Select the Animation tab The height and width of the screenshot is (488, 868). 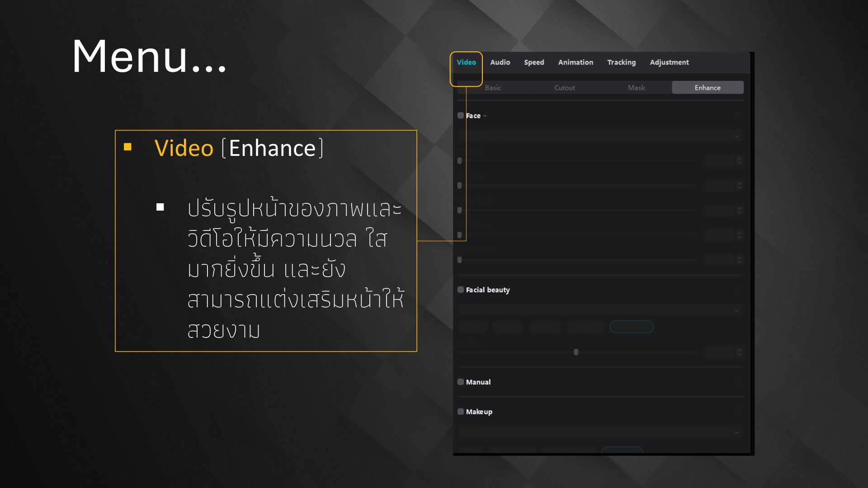click(576, 62)
